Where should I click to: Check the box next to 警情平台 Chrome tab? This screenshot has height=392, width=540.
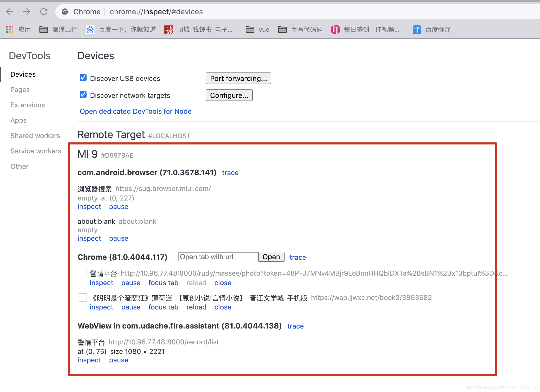tap(83, 273)
